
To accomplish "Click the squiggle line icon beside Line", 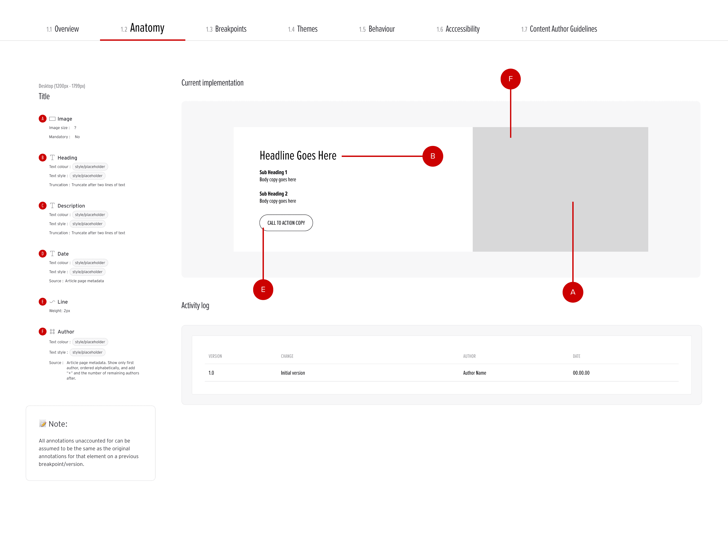I will click(x=52, y=302).
